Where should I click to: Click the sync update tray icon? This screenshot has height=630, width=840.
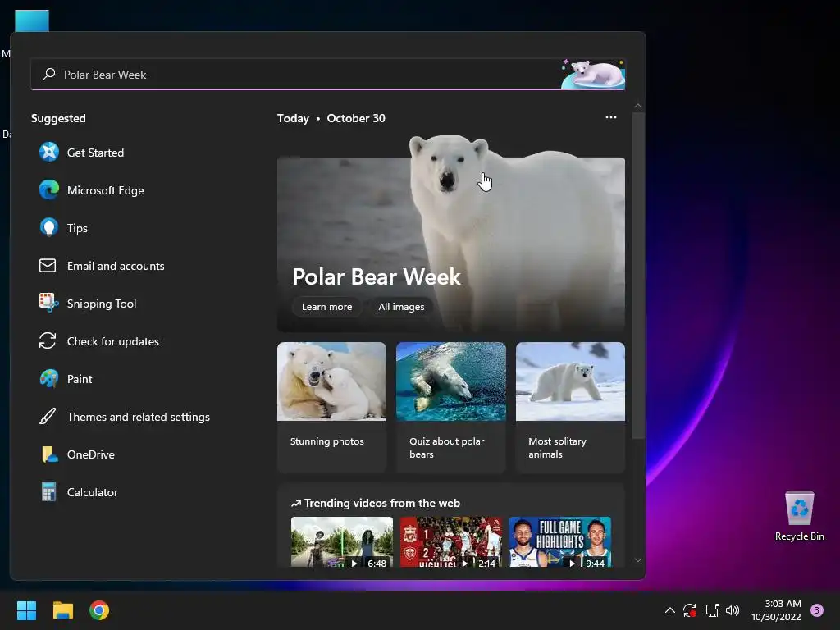[x=690, y=610]
